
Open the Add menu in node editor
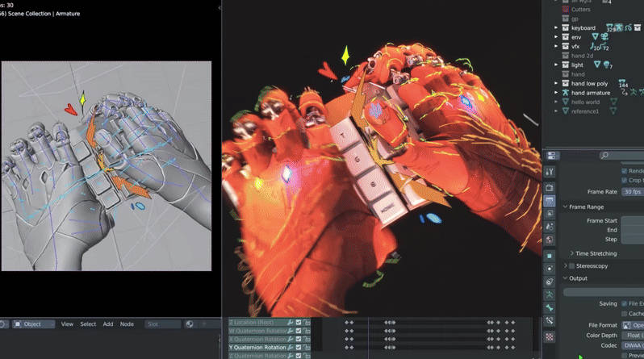[108, 324]
